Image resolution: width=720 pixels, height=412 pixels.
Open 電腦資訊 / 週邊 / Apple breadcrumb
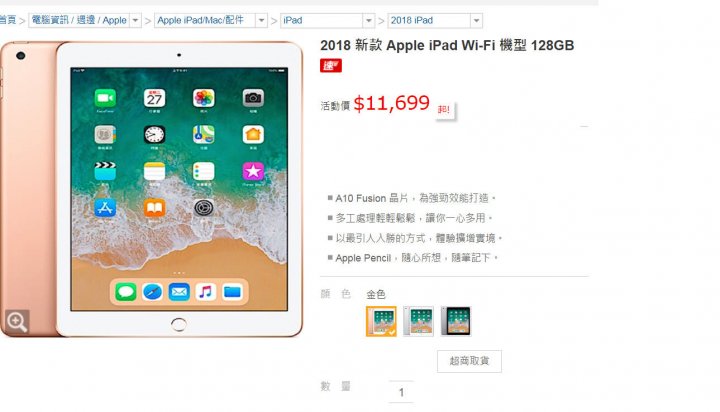click(x=79, y=20)
